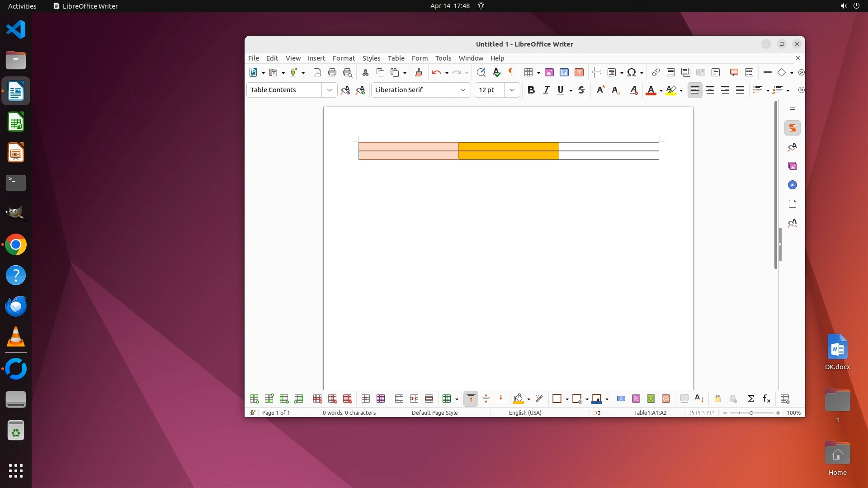Viewport: 868px width, 488px height.
Task: Toggle Bold formatting
Action: [531, 90]
